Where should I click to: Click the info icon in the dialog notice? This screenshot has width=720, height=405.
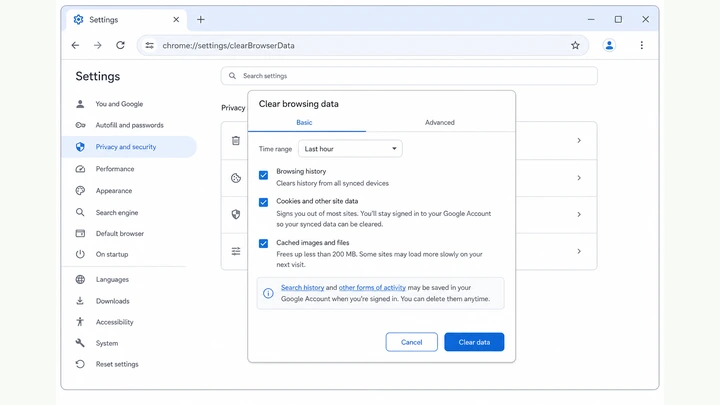click(x=268, y=293)
